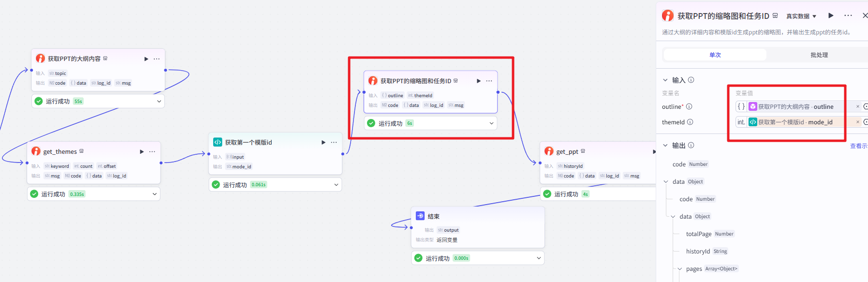The height and width of the screenshot is (282, 868).
Task: Select the 单次 tab
Action: click(x=715, y=55)
